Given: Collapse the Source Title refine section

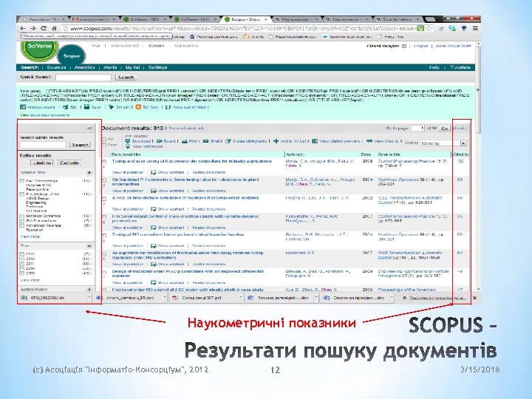Looking at the screenshot, I should pyautogui.click(x=89, y=173).
